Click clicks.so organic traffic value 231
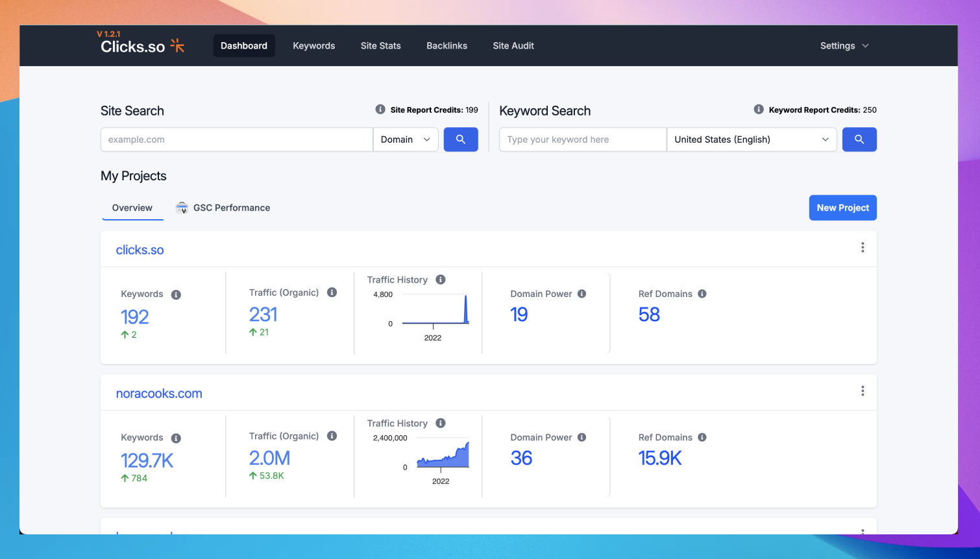This screenshot has height=559, width=980. pyautogui.click(x=263, y=315)
